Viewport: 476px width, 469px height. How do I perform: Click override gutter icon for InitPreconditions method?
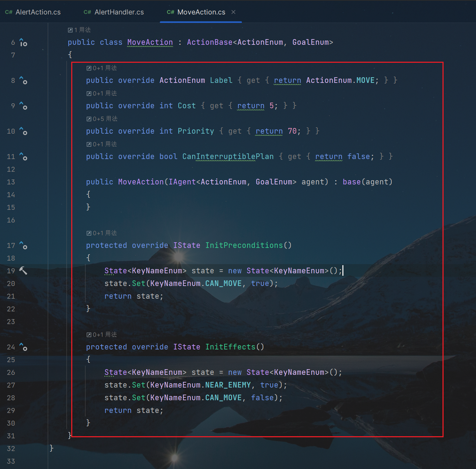(23, 246)
